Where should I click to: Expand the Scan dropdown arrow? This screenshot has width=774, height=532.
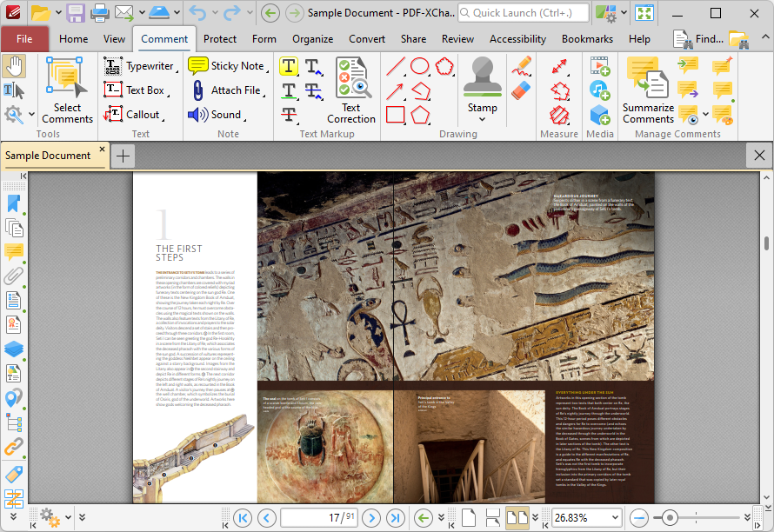[x=177, y=13]
